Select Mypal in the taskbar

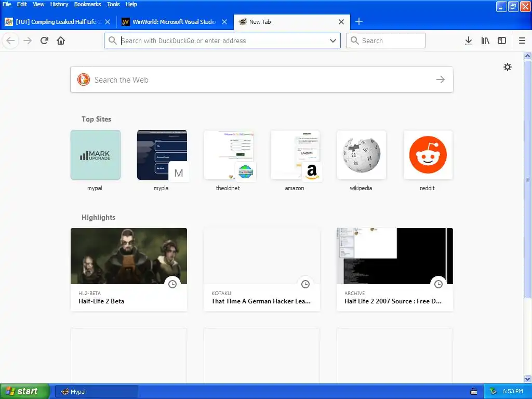click(96, 392)
